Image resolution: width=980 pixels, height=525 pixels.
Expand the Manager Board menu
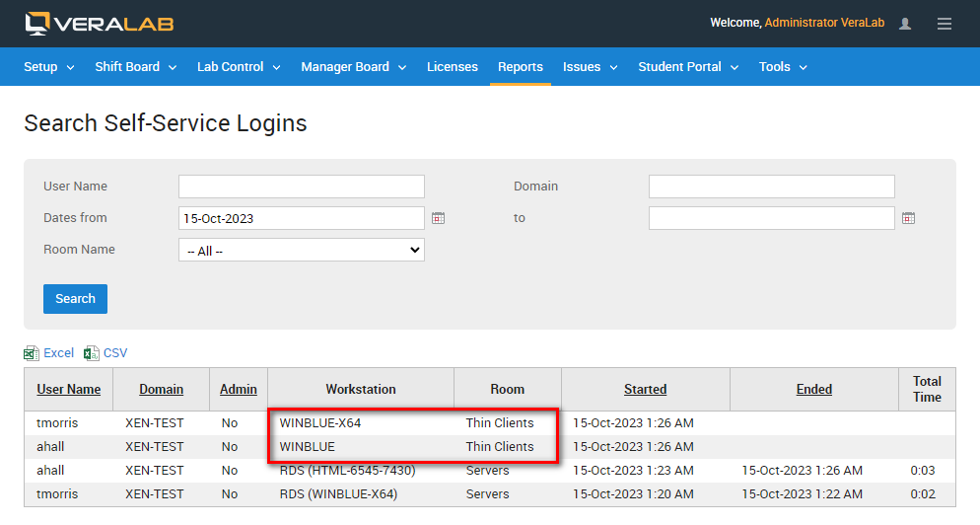click(x=354, y=67)
